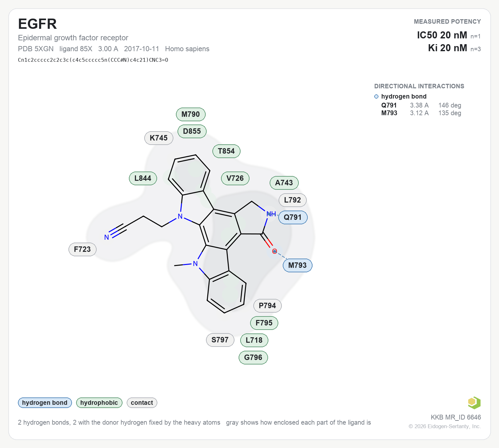Click the F723 contact residue
The image size is (499, 448).
(83, 249)
